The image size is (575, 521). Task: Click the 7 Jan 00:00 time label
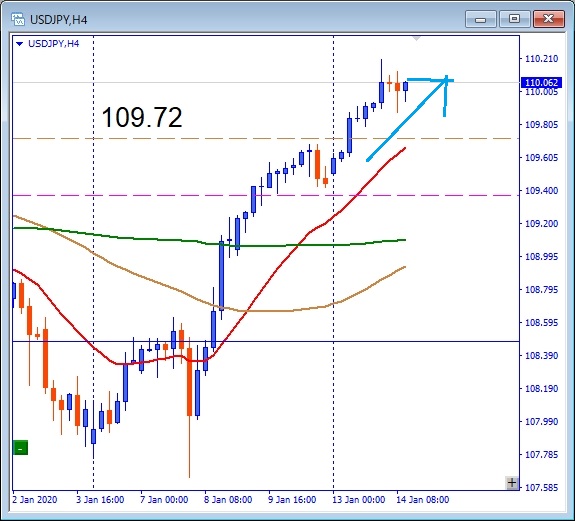[164, 500]
